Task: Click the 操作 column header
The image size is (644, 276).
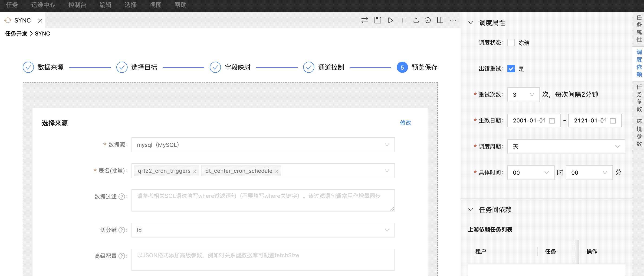Action: (592, 252)
